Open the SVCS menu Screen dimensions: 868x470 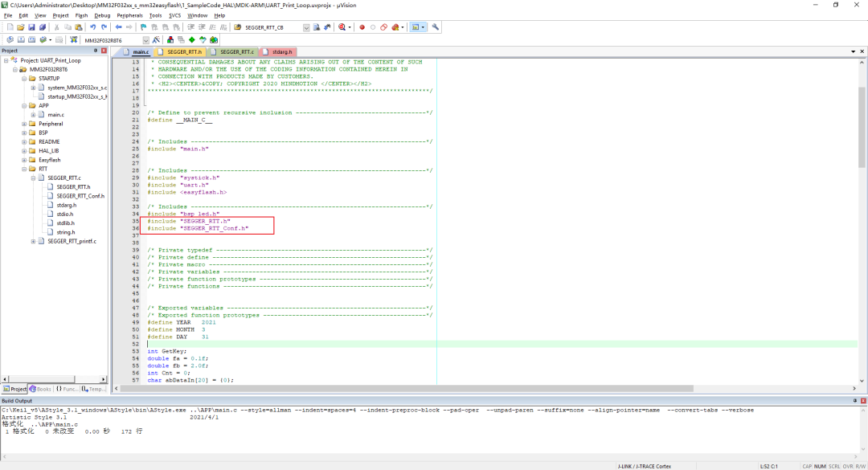[x=175, y=15]
